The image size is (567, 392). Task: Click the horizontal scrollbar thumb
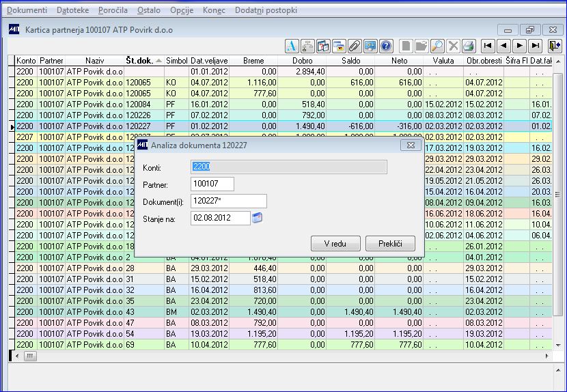pos(30,356)
